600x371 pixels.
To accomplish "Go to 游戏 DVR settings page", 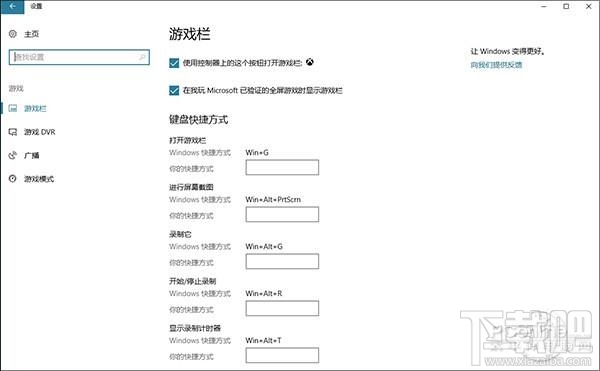I will (x=40, y=132).
